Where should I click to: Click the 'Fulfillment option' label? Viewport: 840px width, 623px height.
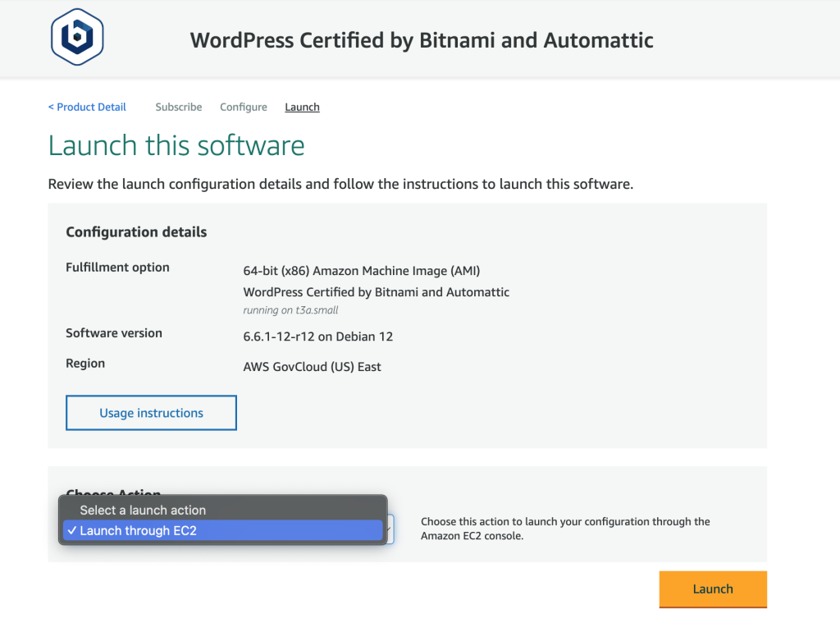click(x=117, y=267)
